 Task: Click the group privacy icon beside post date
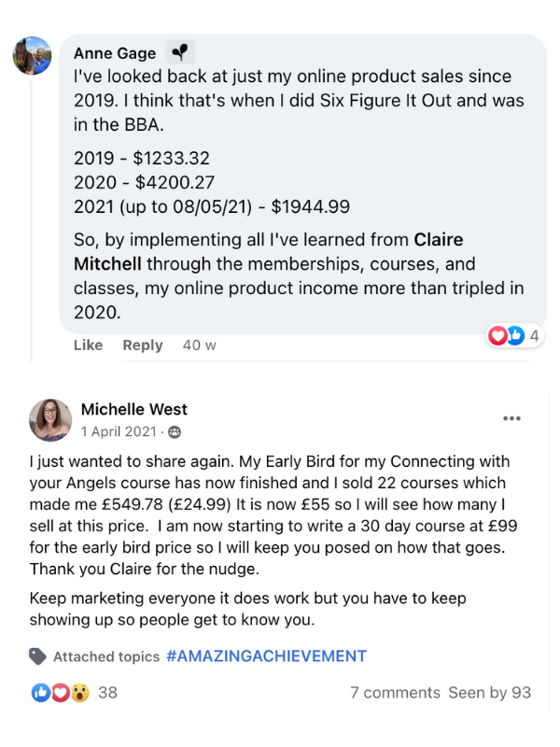point(175,432)
